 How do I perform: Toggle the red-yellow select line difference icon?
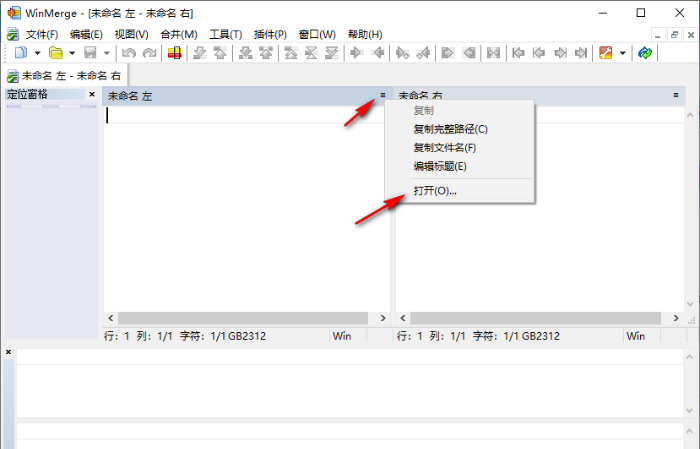point(175,53)
